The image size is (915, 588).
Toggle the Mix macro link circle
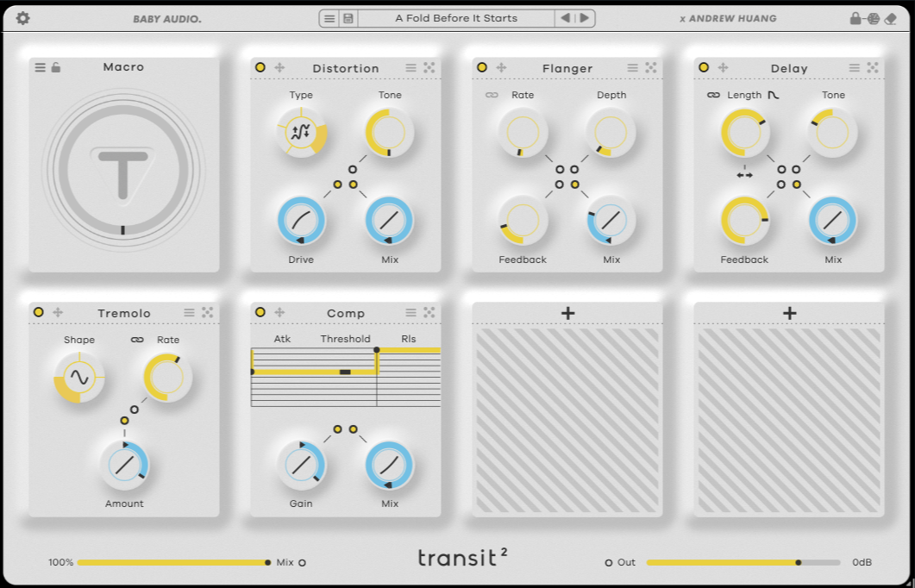303,563
